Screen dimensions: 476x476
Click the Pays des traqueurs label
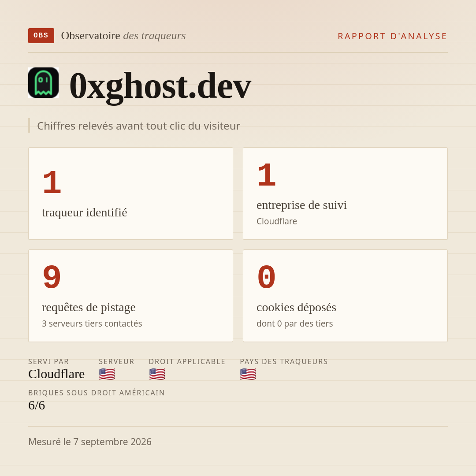point(284,361)
